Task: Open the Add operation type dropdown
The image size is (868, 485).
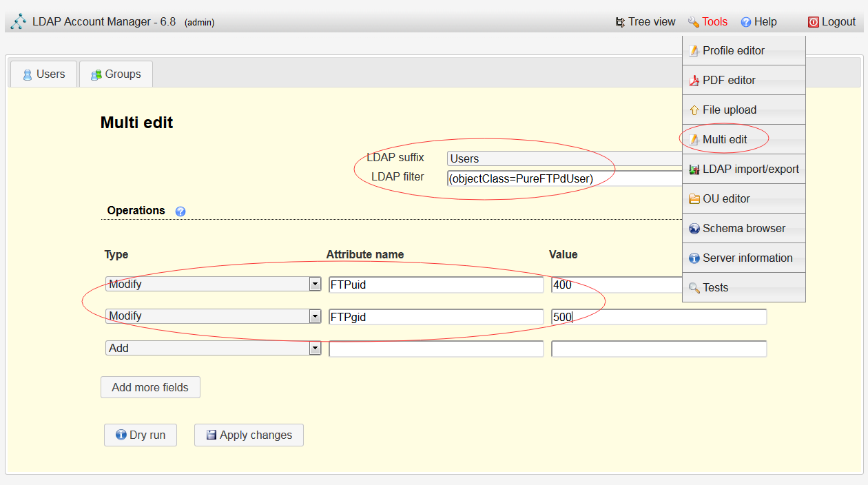Action: pyautogui.click(x=213, y=349)
